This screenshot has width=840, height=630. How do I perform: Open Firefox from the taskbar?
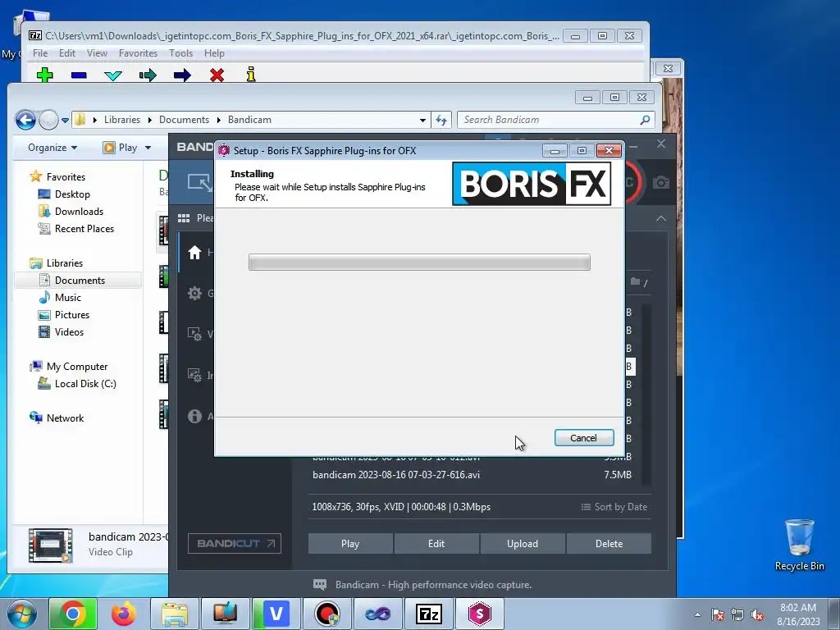[124, 614]
